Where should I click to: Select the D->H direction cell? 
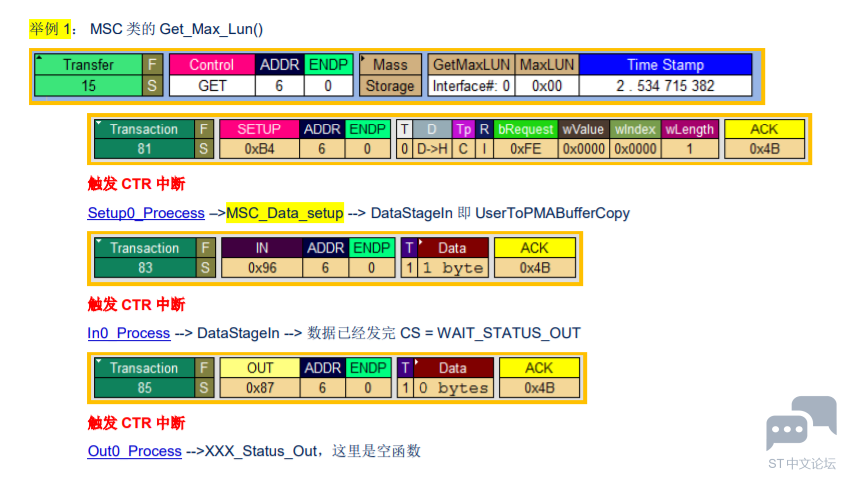432,149
